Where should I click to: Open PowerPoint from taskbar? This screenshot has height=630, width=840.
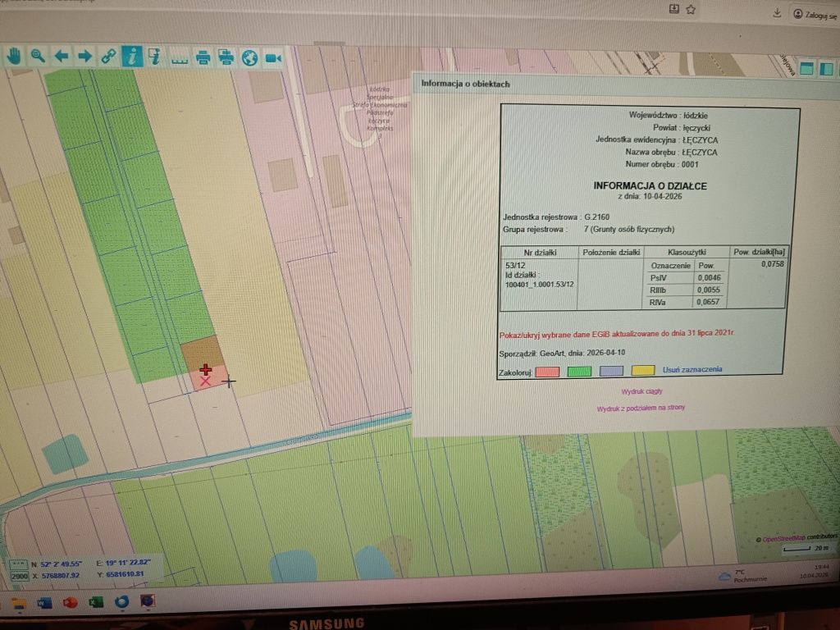tap(71, 603)
